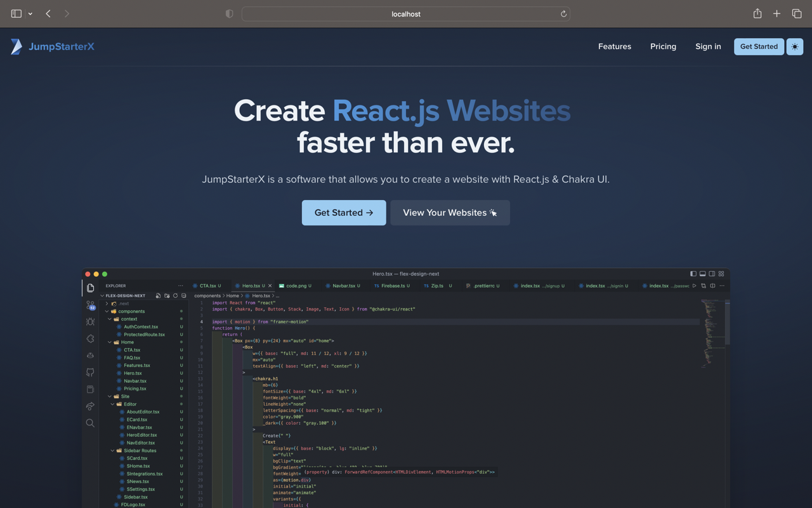Open the Safari tab groups dropdown arrow
Screen dimensions: 812x508
tap(30, 13)
